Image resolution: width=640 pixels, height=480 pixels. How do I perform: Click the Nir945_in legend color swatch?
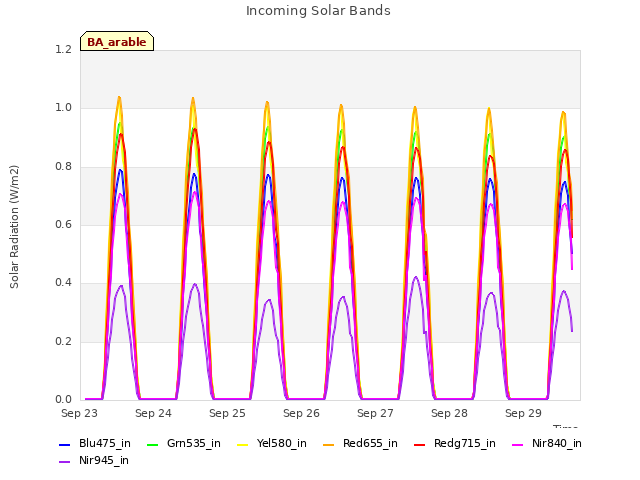click(64, 462)
